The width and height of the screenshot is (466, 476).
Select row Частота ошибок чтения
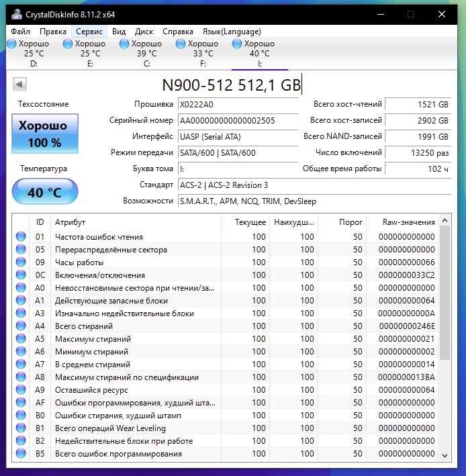[225, 237]
